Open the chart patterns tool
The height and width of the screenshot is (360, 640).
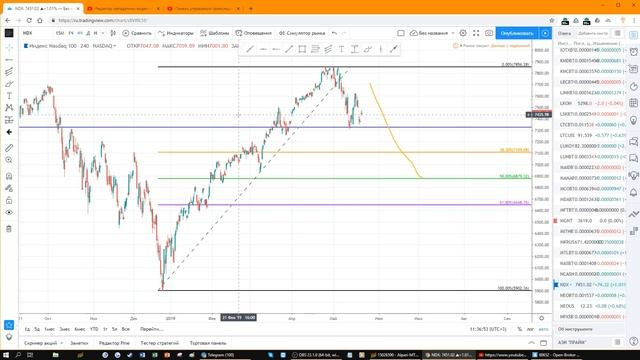point(9,108)
